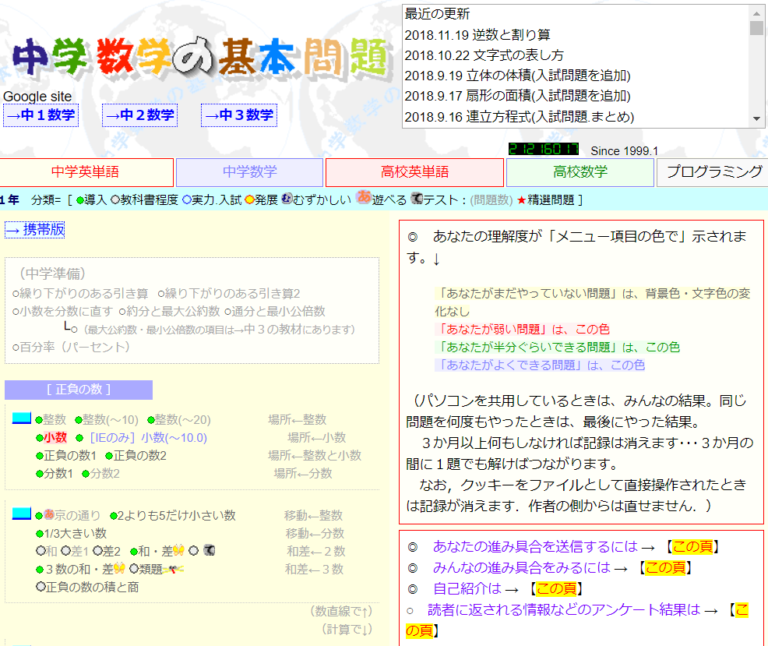Screen dimensions: 768x646
Task: Click the テスト legend icon in header
Action: point(417,198)
